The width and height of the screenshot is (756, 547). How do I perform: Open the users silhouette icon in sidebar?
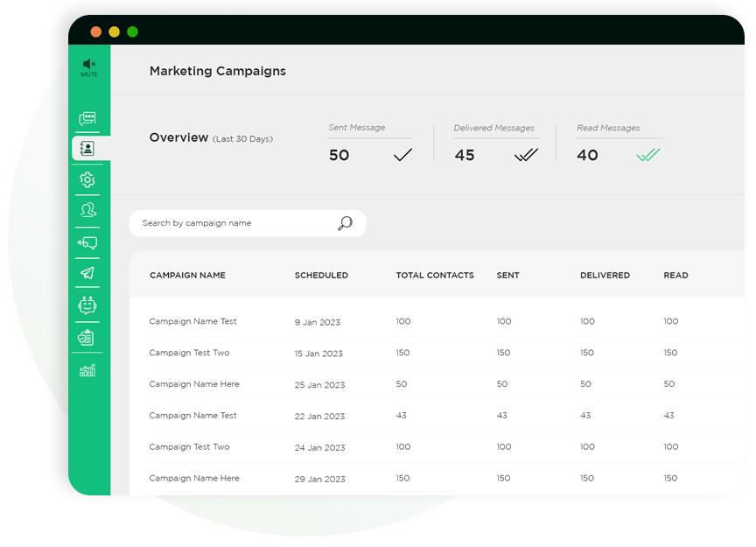point(87,210)
